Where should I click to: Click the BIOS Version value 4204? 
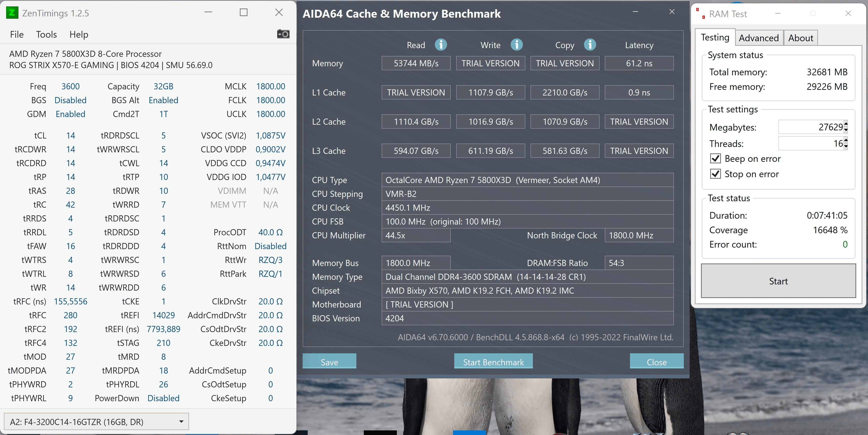tap(528, 318)
